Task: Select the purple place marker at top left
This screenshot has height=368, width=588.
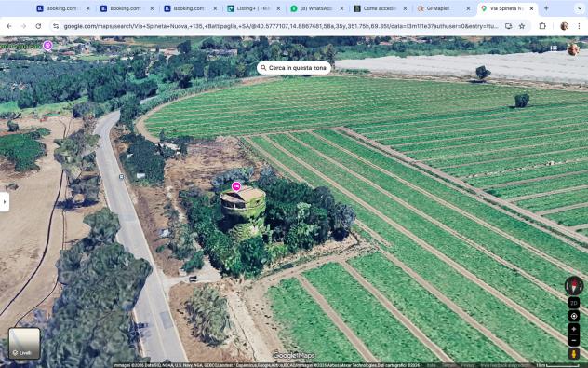Action: pyautogui.click(x=47, y=46)
